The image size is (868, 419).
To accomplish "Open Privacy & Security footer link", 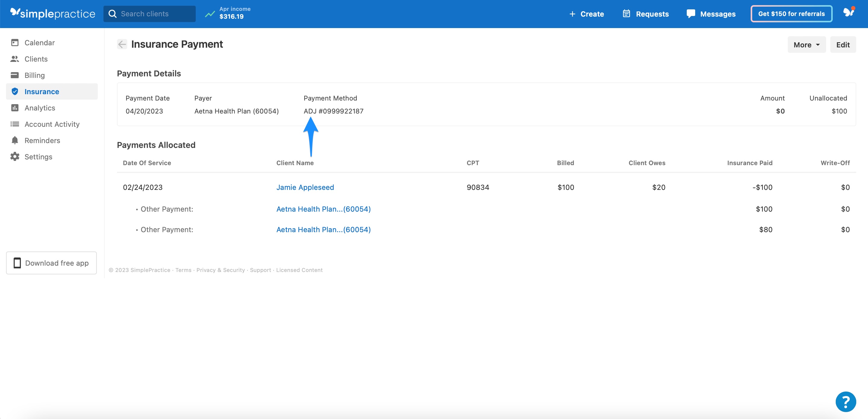I will point(221,270).
